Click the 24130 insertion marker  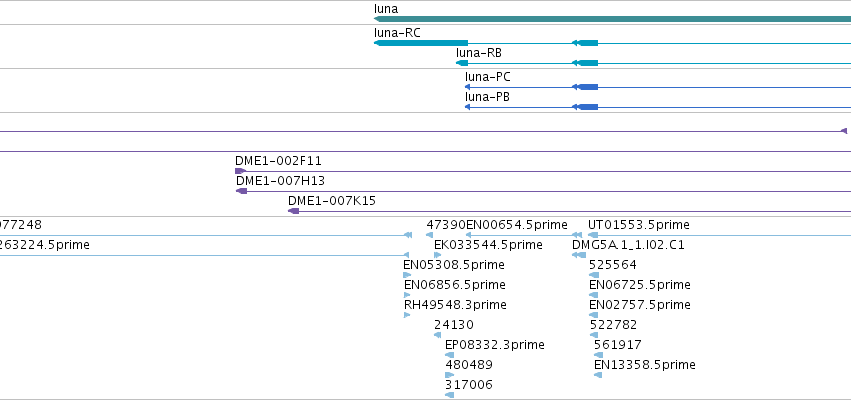[437, 335]
